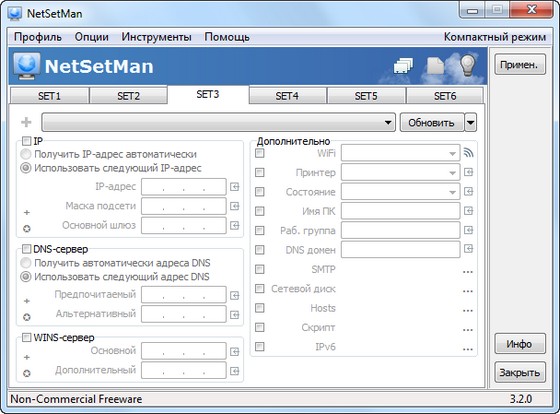Switch to SET6 tab
Screen dimensions: 560x414
[445, 96]
